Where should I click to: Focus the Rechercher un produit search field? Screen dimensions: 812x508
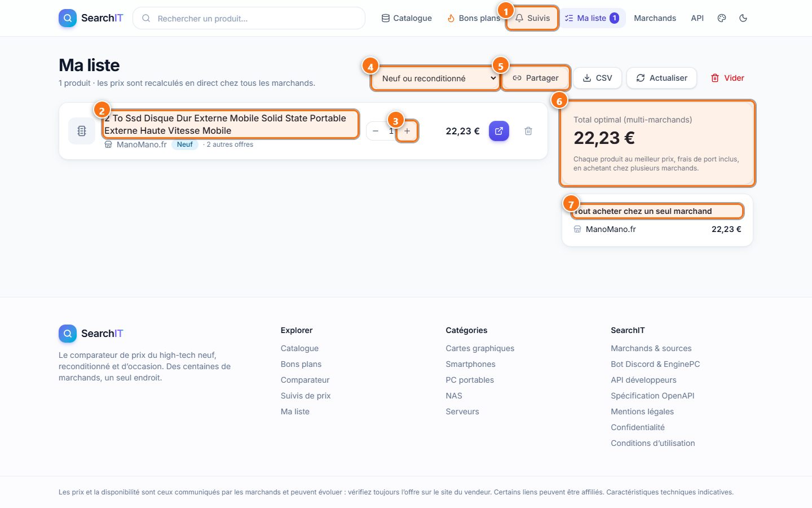coord(249,18)
